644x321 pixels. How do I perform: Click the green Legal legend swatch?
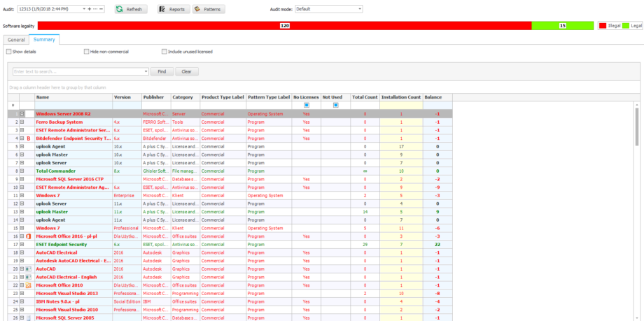[626, 25]
